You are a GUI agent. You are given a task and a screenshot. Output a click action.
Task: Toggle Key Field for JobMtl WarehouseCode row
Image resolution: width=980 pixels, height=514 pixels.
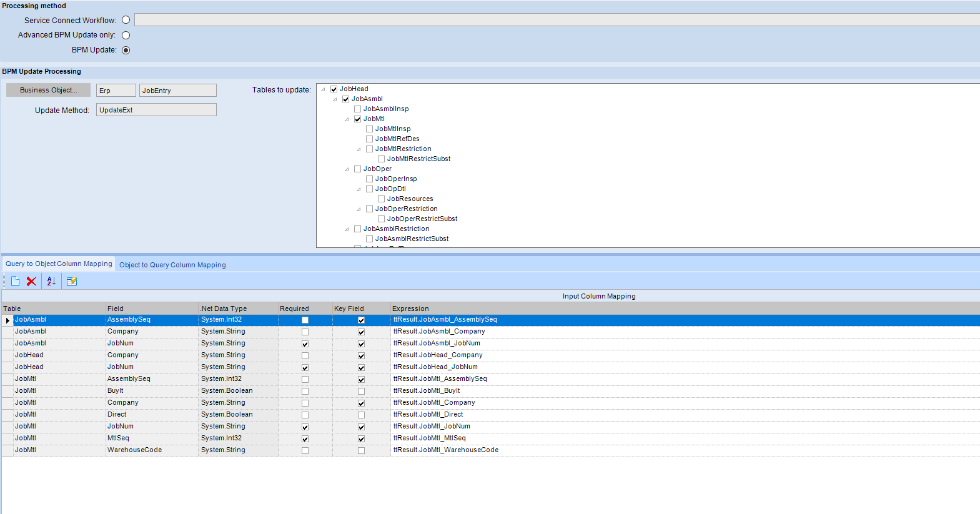coord(361,451)
